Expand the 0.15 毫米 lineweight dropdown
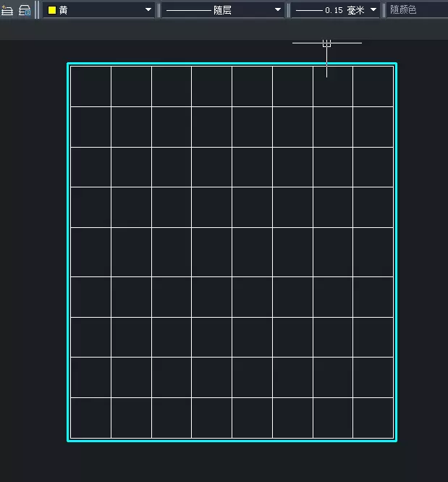This screenshot has height=482, width=448. (337, 10)
